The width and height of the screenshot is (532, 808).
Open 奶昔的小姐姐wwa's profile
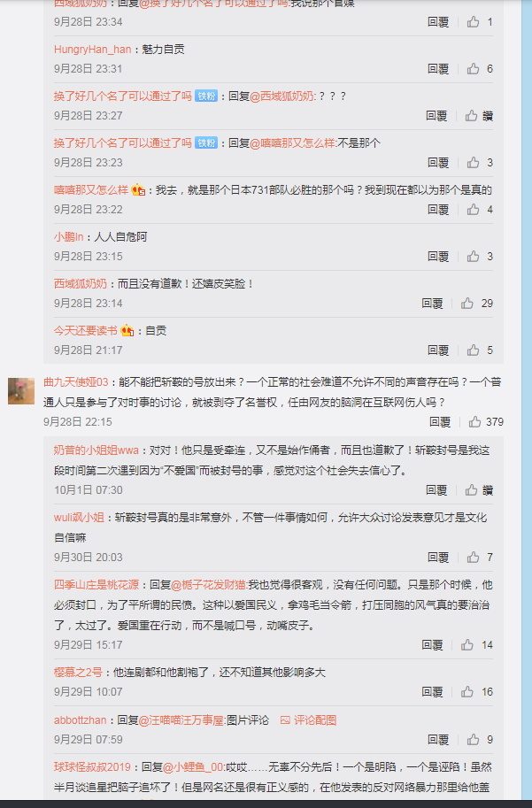coord(96,450)
